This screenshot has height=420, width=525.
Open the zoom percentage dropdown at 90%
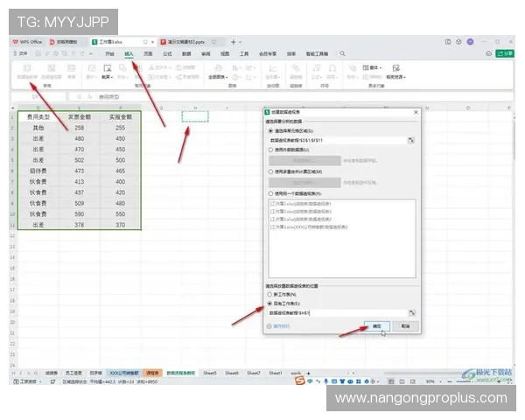coord(441,381)
